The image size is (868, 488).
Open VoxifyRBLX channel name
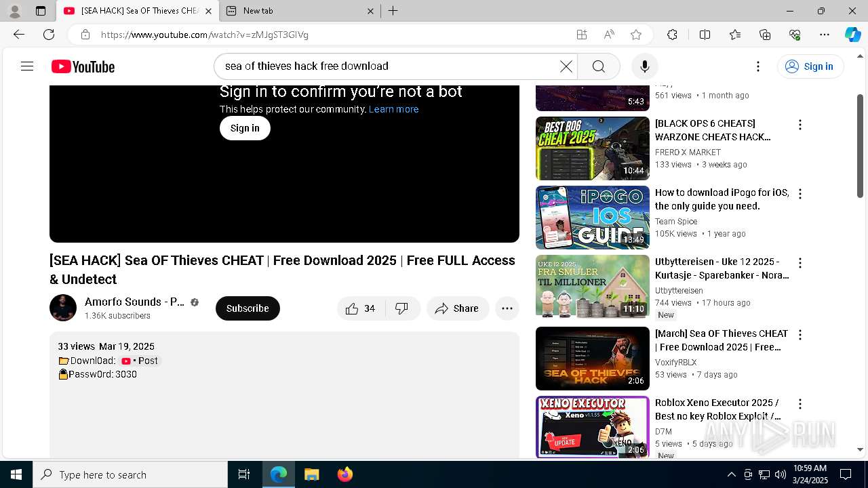click(675, 363)
